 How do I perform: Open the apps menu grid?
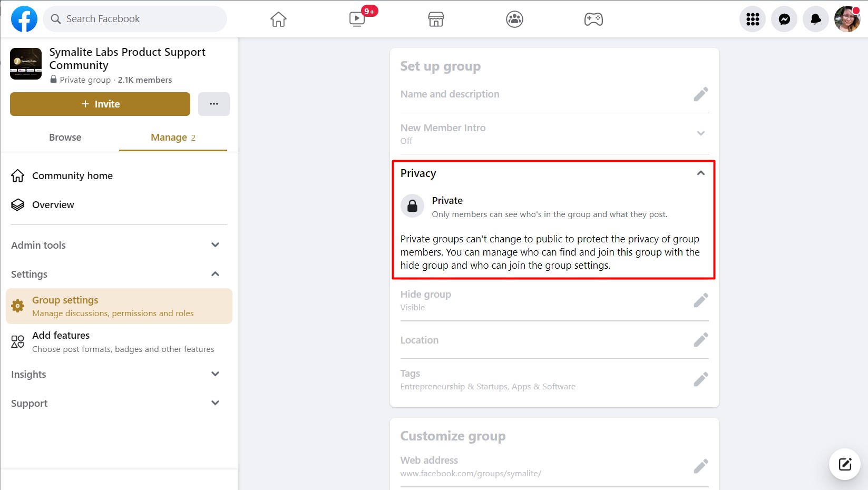pos(752,19)
